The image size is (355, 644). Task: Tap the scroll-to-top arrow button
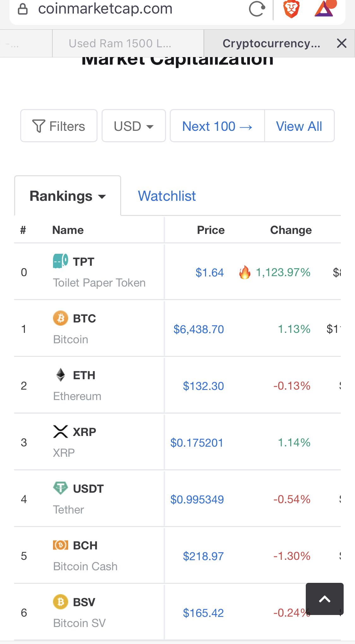pyautogui.click(x=325, y=599)
